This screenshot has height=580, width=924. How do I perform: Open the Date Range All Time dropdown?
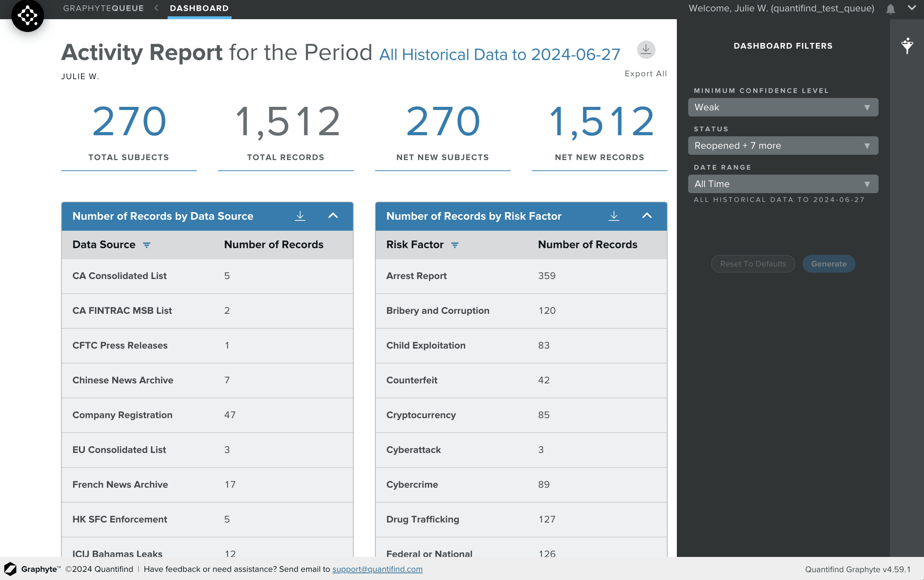click(783, 184)
